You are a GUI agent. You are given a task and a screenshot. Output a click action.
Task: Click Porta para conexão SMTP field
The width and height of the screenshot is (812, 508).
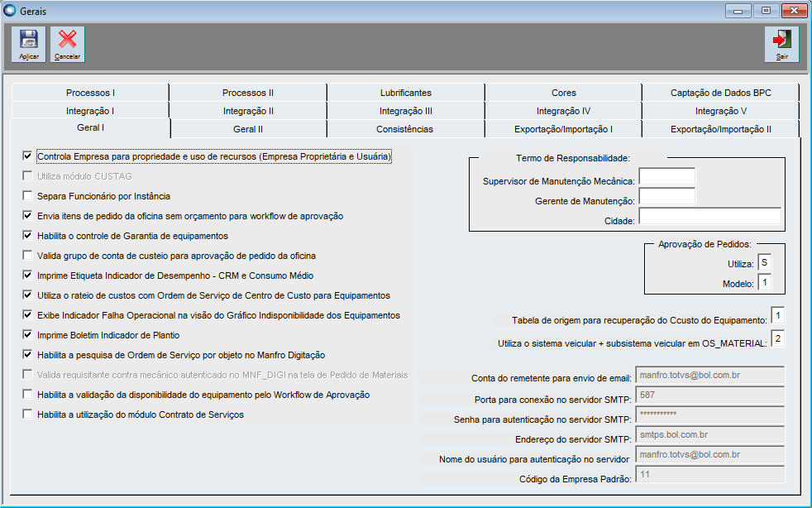[710, 395]
